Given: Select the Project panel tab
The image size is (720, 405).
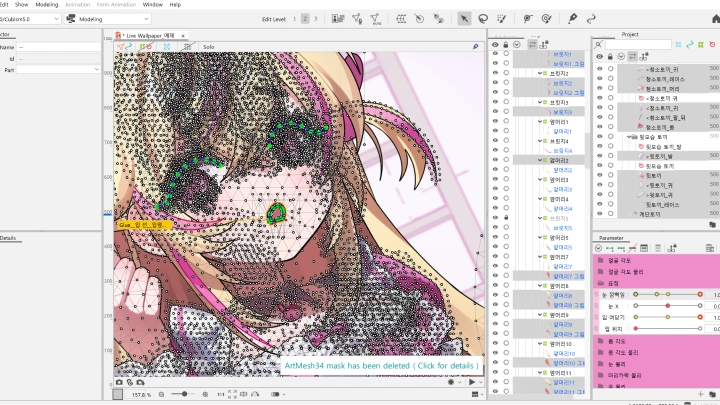Looking at the screenshot, I should 630,34.
